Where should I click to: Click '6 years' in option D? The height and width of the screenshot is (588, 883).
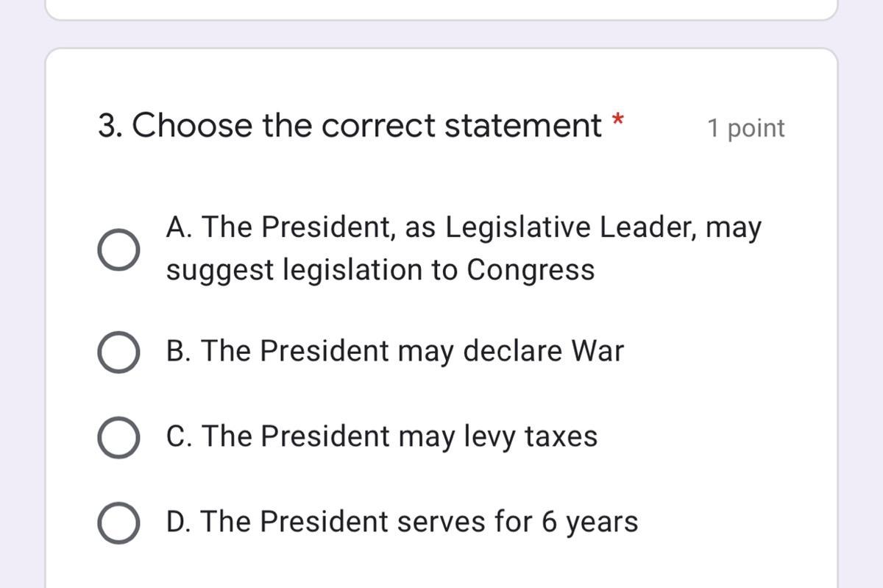click(589, 522)
